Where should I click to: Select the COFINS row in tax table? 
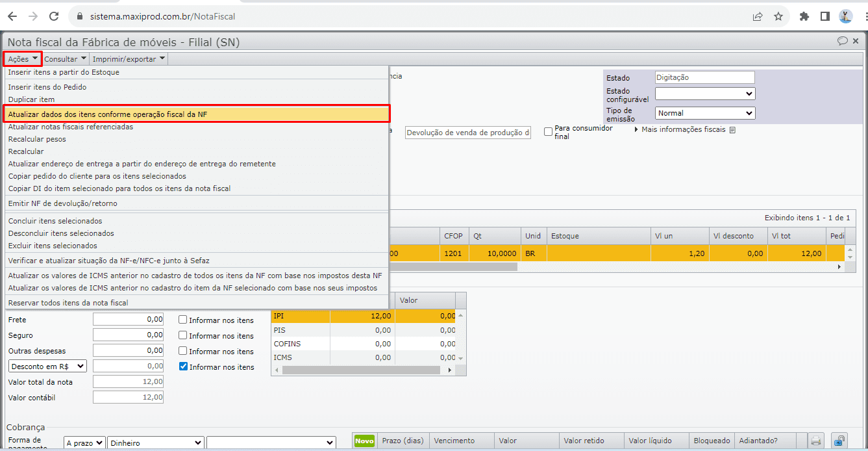click(x=364, y=344)
